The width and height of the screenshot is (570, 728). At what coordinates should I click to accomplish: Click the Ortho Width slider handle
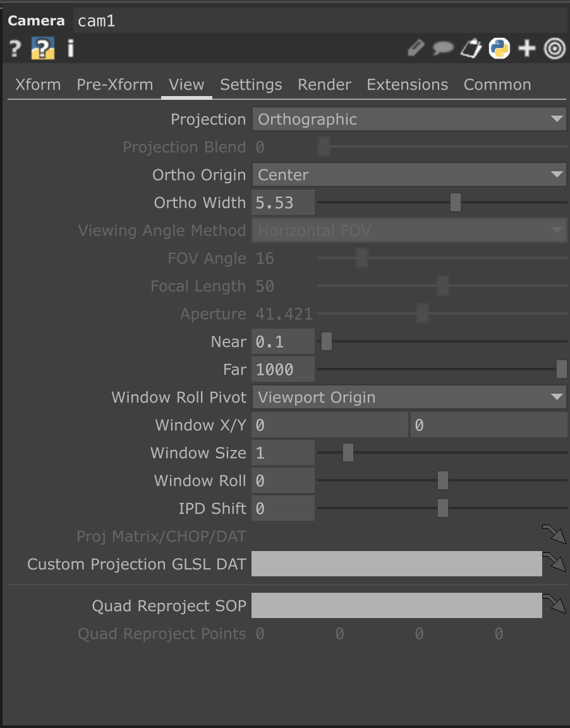pos(455,203)
